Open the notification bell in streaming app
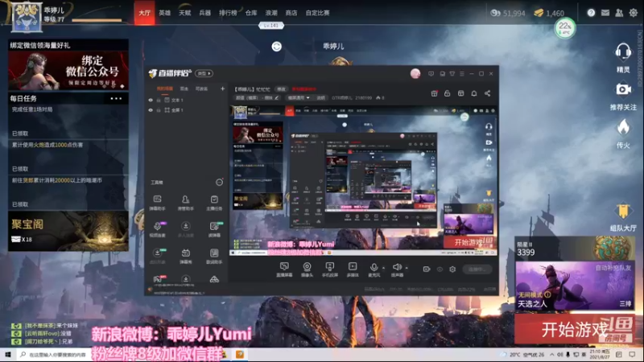The width and height of the screenshot is (644, 362). (x=474, y=93)
